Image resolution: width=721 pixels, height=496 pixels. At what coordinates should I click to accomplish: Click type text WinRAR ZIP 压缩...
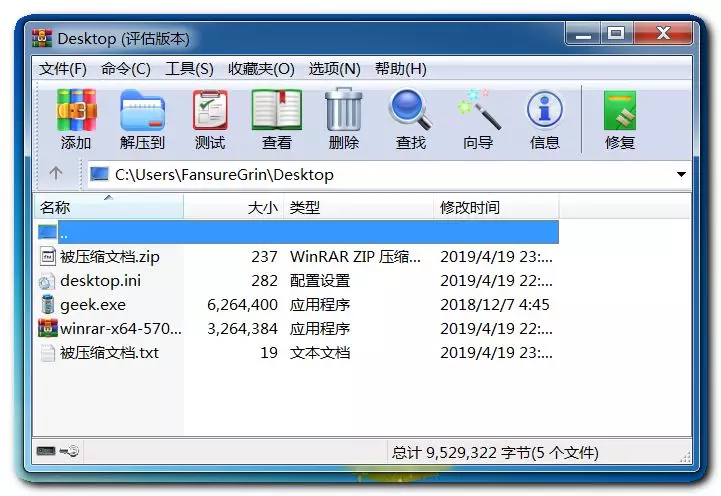point(355,257)
